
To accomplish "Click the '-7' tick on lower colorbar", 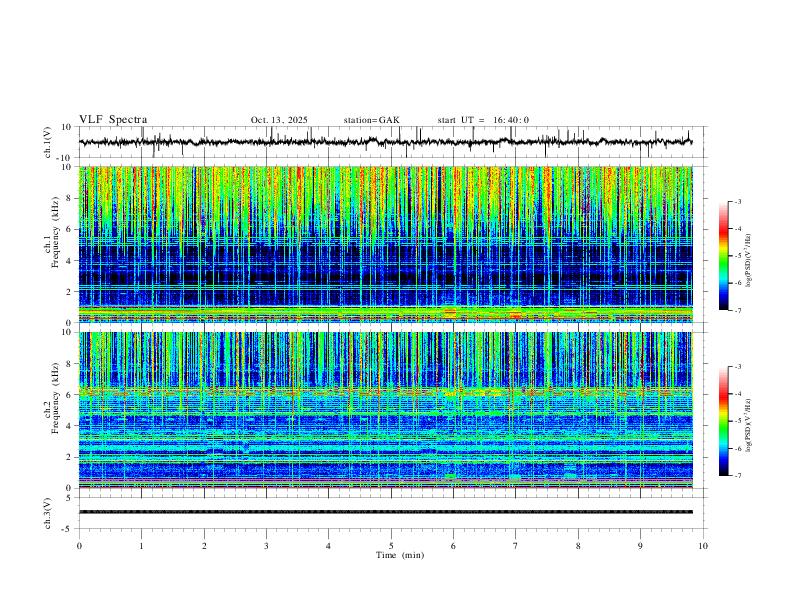I will (738, 475).
